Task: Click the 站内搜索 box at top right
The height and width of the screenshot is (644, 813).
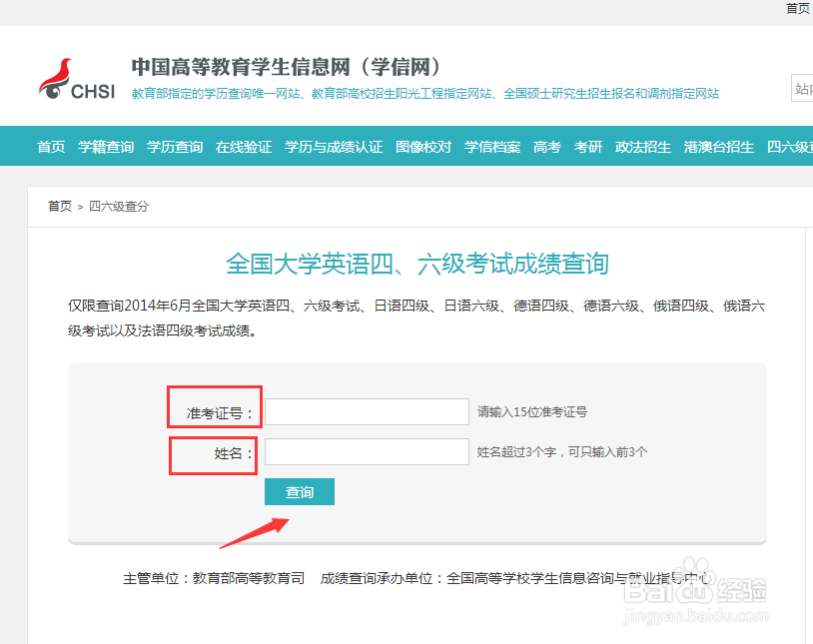Action: point(803,88)
